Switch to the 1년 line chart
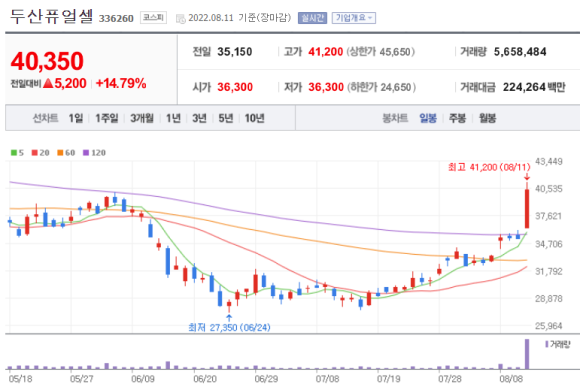This screenshot has height=390, width=580. click(173, 118)
